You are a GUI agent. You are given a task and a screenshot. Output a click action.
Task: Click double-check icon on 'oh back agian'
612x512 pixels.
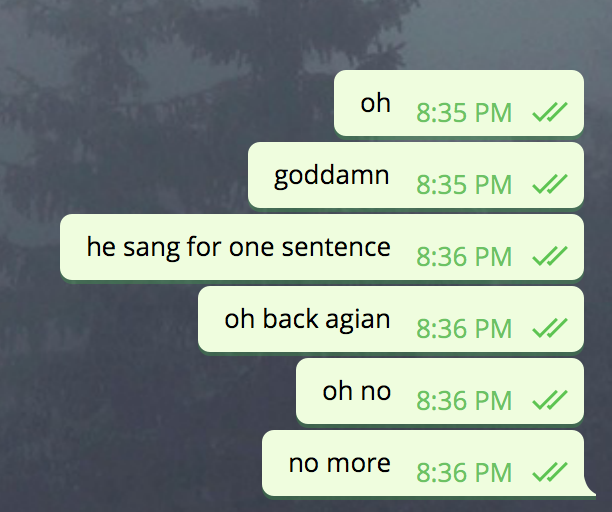tap(550, 328)
